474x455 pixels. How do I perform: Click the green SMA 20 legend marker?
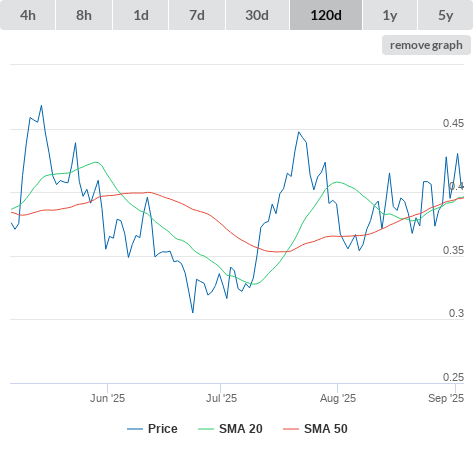point(206,429)
